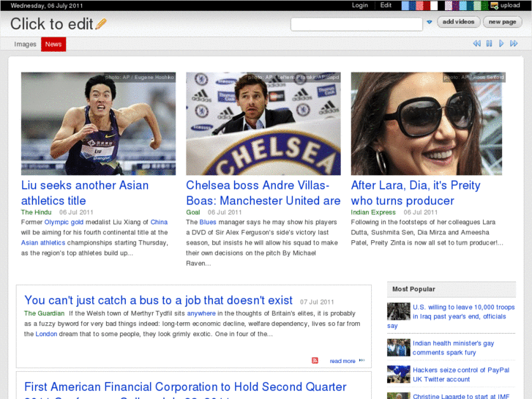Go to next slide with play arrow
The height and width of the screenshot is (399, 532).
click(501, 44)
